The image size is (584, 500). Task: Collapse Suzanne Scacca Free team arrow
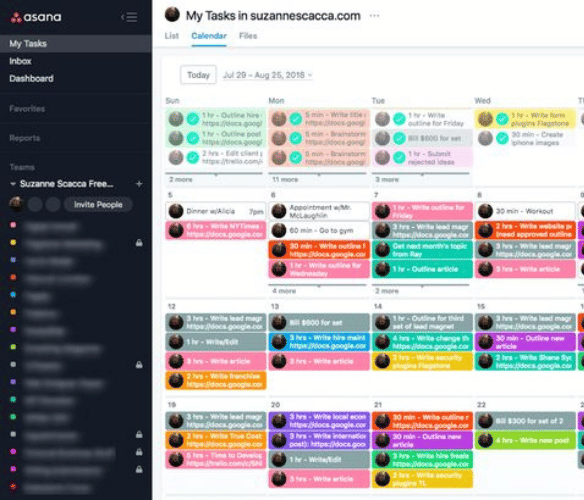pos(13,184)
